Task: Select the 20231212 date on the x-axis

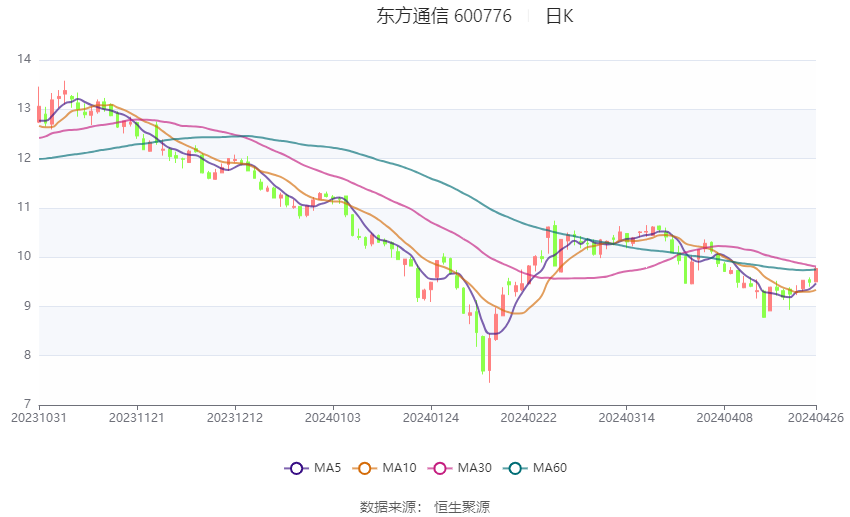Action: coord(235,417)
